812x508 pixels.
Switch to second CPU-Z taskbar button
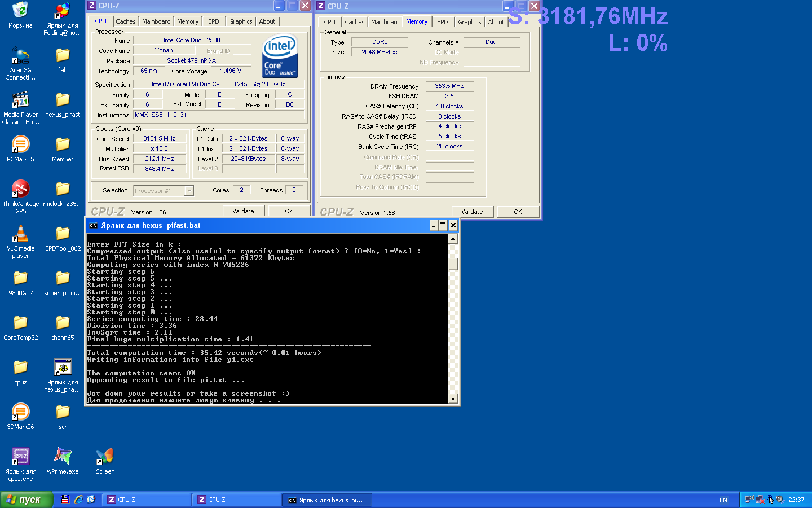coord(237,500)
